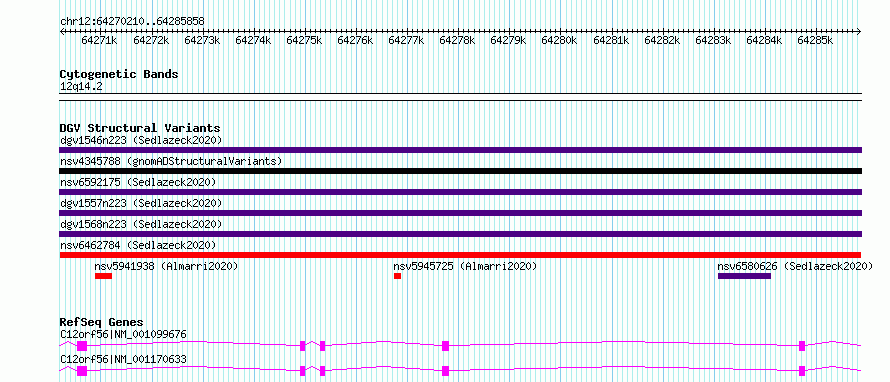The width and height of the screenshot is (890, 382).
Task: Select the black nsv4345788 variant bar
Action: (x=461, y=171)
